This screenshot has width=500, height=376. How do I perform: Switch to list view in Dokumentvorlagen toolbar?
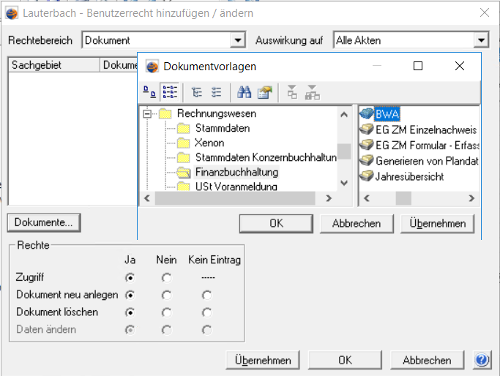[x=170, y=92]
